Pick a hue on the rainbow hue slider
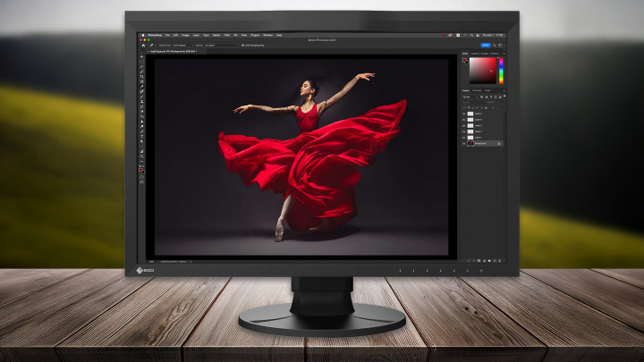644x362 pixels. coord(501,71)
